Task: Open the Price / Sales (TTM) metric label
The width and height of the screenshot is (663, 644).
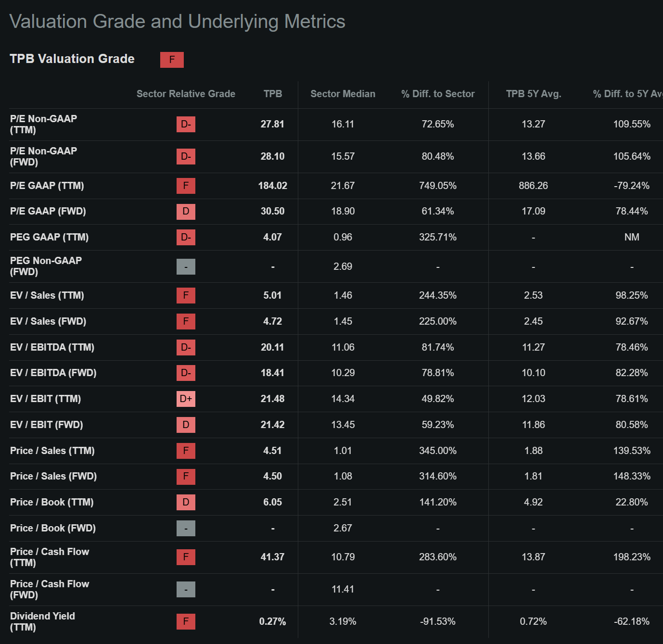Action: [52, 451]
